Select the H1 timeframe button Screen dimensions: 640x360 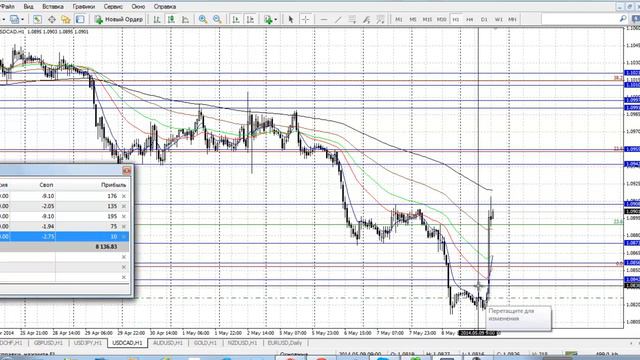click(456, 19)
